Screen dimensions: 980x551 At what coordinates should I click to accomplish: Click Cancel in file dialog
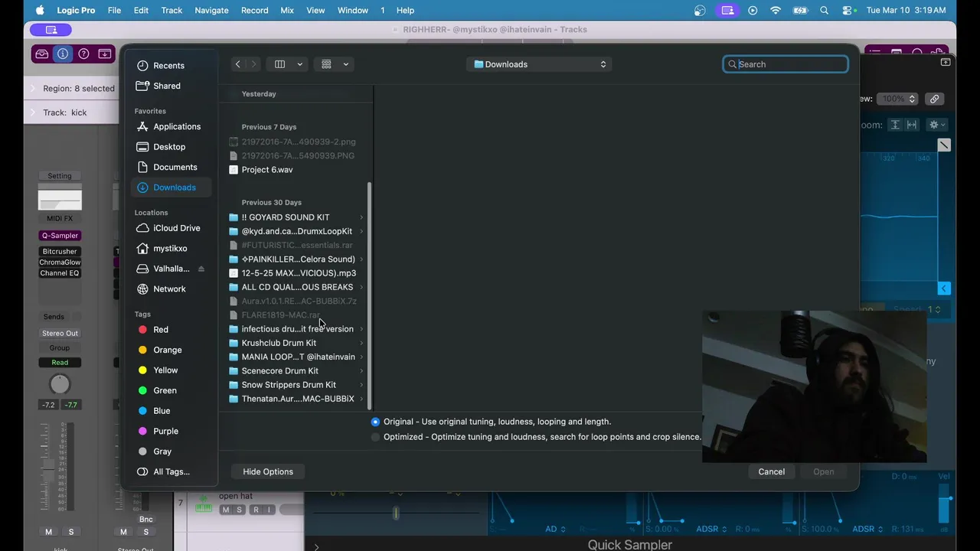(771, 471)
